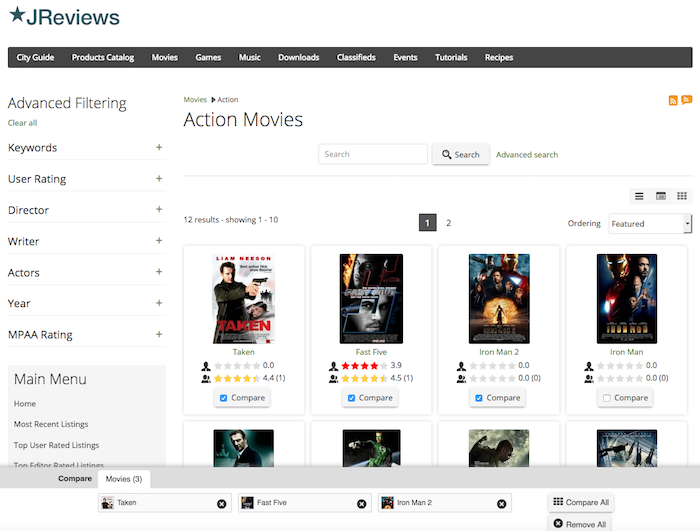Click Home in the Main Menu
This screenshot has width=700, height=531.
click(25, 404)
